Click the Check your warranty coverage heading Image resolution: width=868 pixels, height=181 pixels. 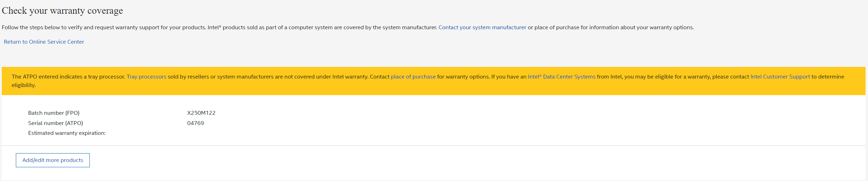click(62, 11)
